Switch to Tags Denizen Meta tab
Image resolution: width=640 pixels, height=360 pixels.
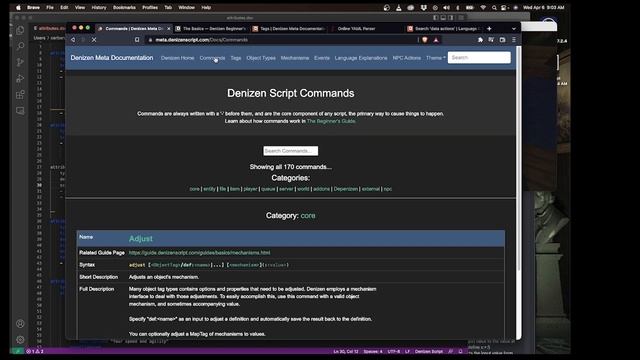click(289, 29)
